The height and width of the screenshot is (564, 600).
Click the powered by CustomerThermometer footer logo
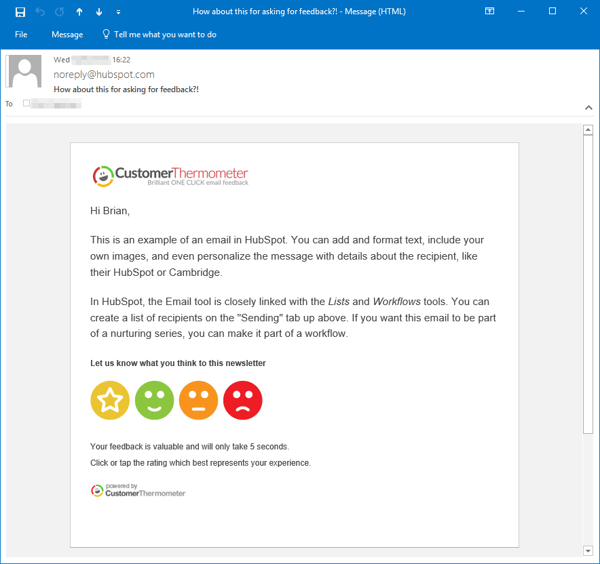[x=138, y=490]
